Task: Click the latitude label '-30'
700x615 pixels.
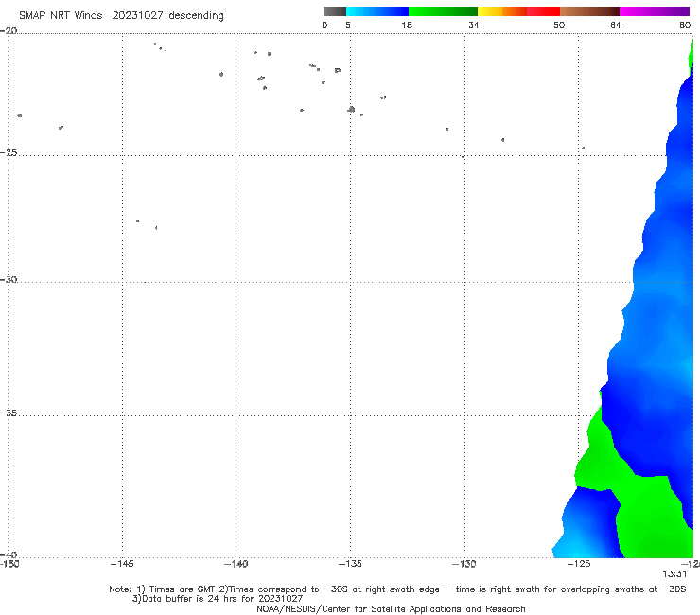Action: 9,279
